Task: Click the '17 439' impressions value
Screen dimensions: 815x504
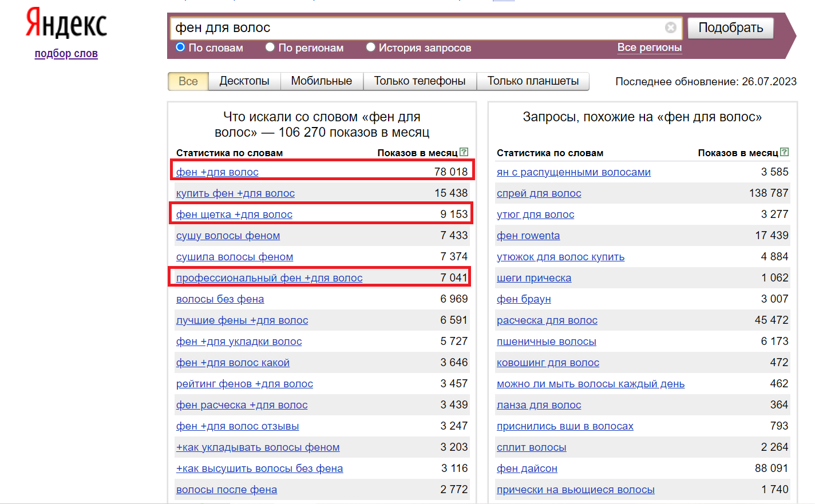Action: point(772,235)
